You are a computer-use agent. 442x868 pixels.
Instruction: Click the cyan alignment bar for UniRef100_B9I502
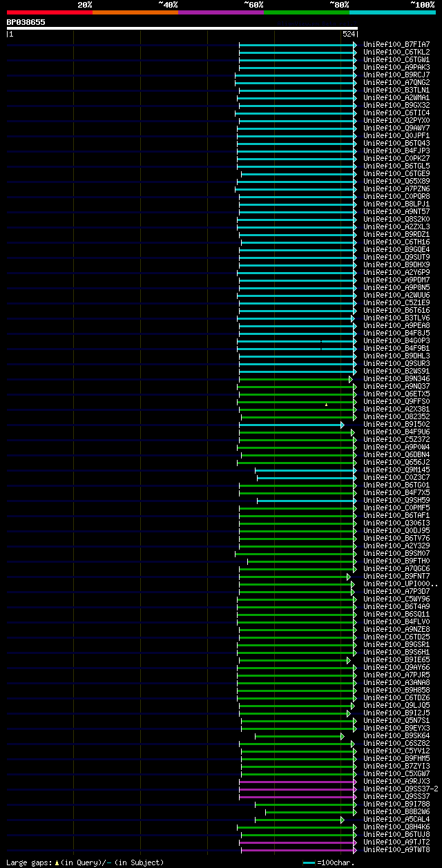click(291, 425)
